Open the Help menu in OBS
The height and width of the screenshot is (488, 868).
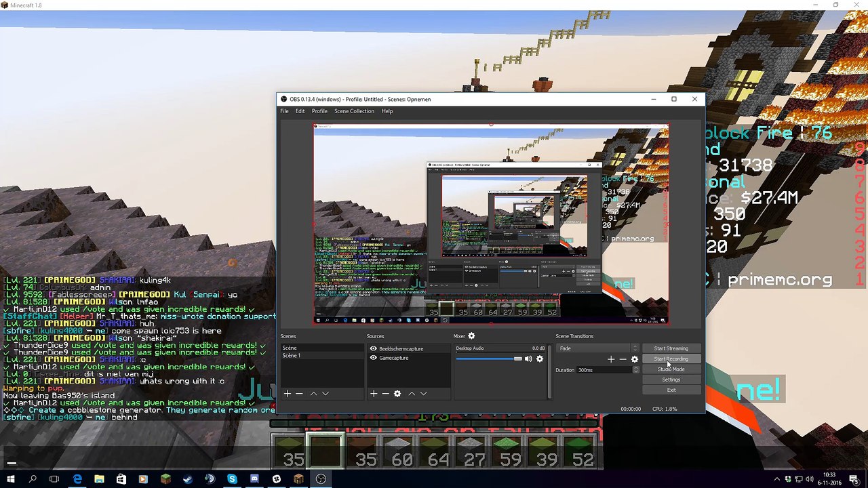(x=387, y=111)
